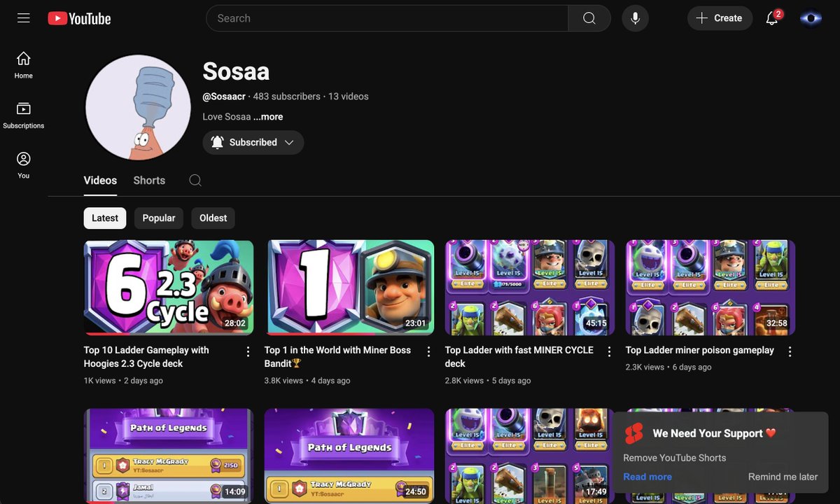
Task: Click the 483 subscribers text
Action: (287, 97)
